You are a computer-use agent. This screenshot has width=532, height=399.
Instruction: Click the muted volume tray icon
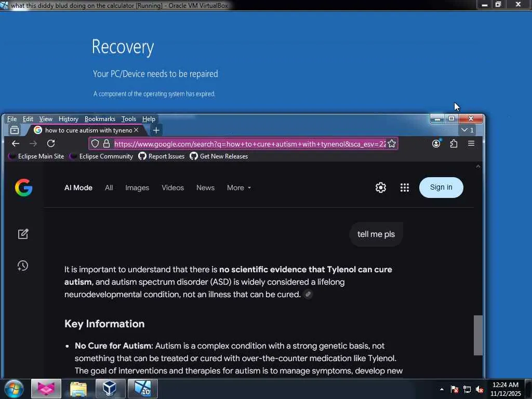pyautogui.click(x=480, y=389)
